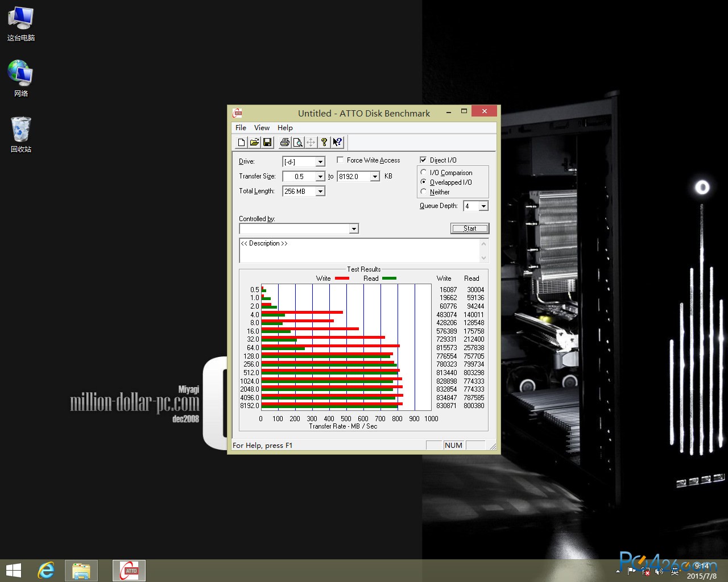The width and height of the screenshot is (728, 582).
Task: Click the ATTO icon in the title bar
Action: click(238, 113)
